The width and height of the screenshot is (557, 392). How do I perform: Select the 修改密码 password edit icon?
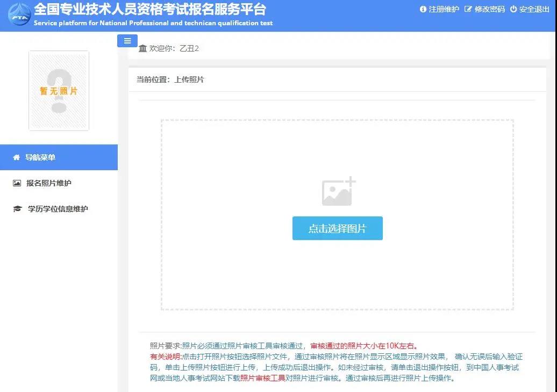pyautogui.click(x=468, y=9)
